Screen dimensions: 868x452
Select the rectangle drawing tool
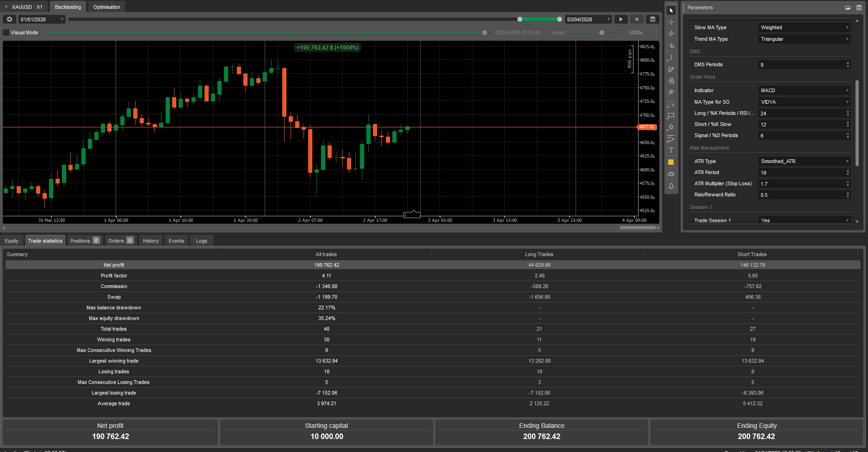click(671, 116)
